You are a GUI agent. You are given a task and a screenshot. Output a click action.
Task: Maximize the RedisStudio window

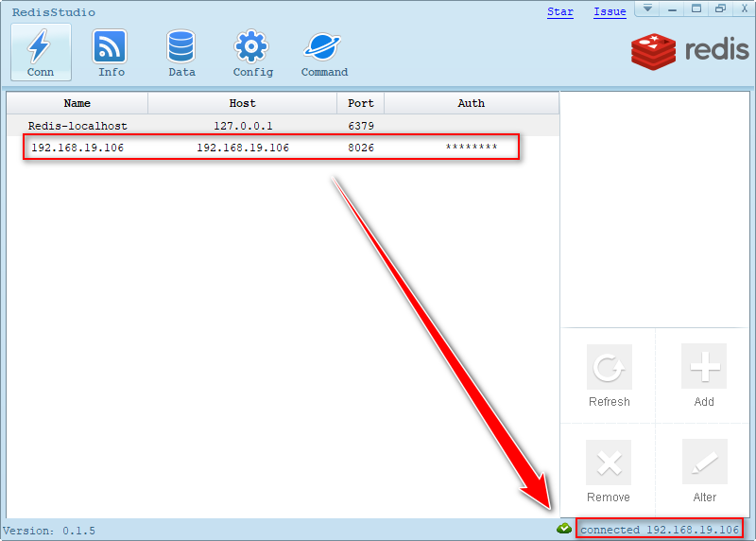pyautogui.click(x=696, y=9)
